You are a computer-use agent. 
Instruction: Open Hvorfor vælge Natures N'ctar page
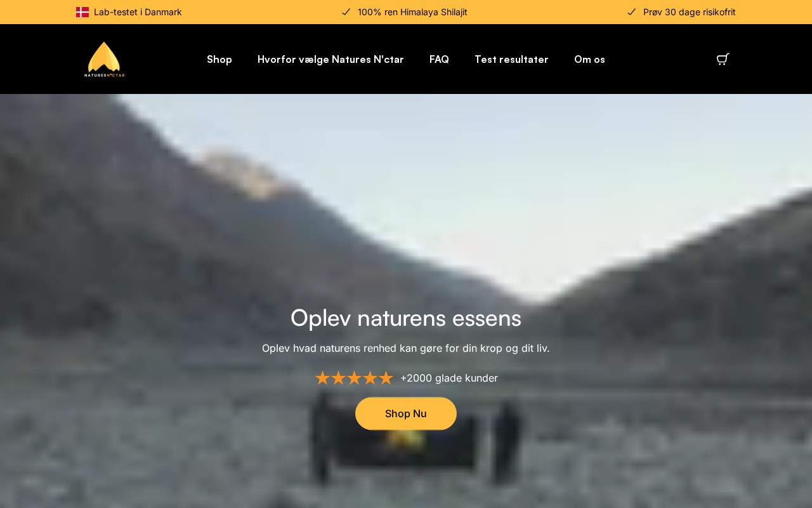pos(331,59)
